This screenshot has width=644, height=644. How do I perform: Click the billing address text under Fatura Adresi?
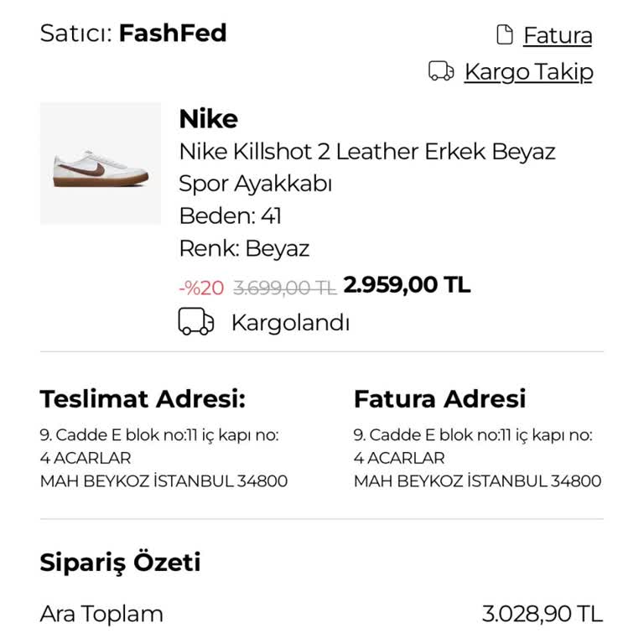477,458
